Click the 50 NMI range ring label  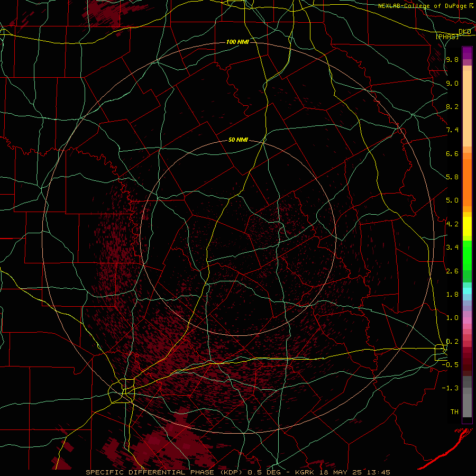pos(238,140)
